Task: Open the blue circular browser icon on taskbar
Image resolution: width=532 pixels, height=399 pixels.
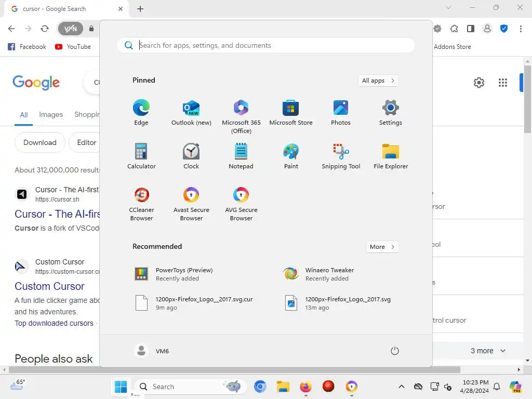Action: [x=260, y=387]
